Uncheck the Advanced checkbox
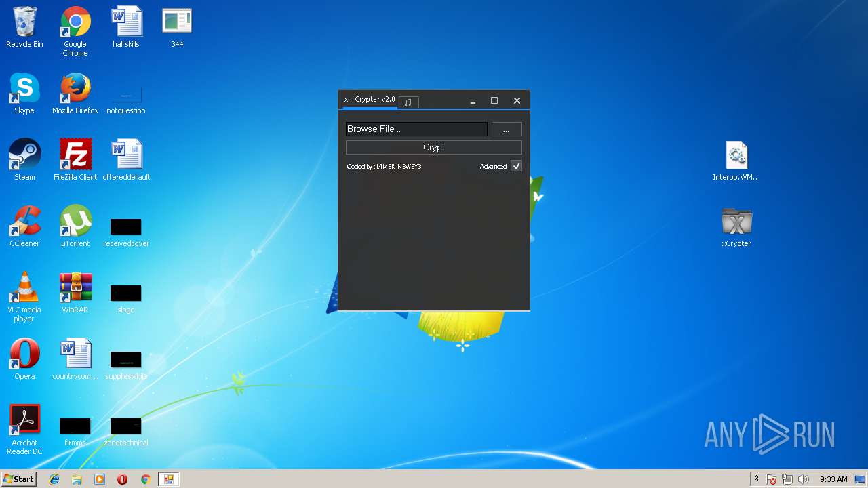 click(x=516, y=166)
